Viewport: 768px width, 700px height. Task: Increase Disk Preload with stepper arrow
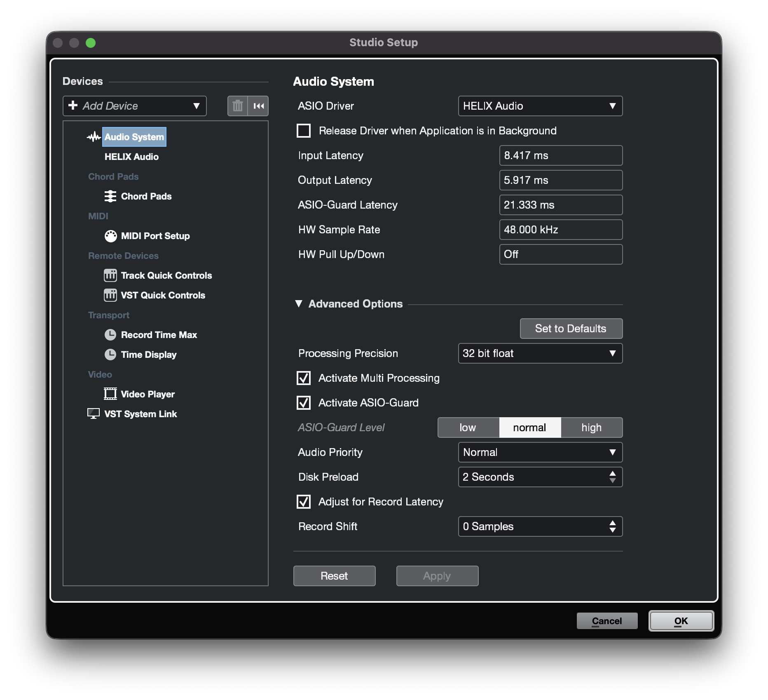click(613, 473)
